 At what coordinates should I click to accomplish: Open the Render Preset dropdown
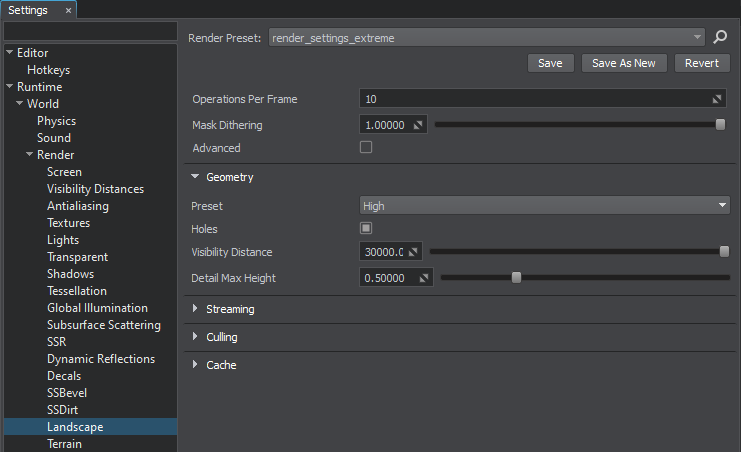(x=487, y=38)
